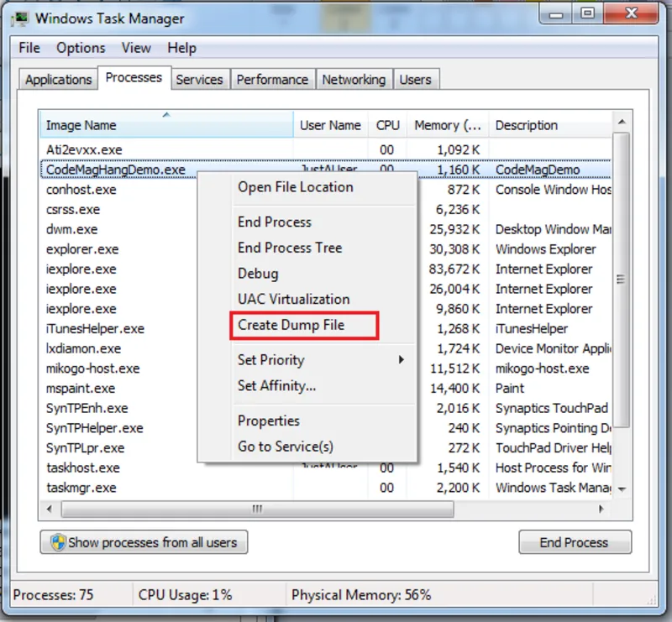Select Debug from the context menu
The image size is (672, 622).
tap(258, 274)
